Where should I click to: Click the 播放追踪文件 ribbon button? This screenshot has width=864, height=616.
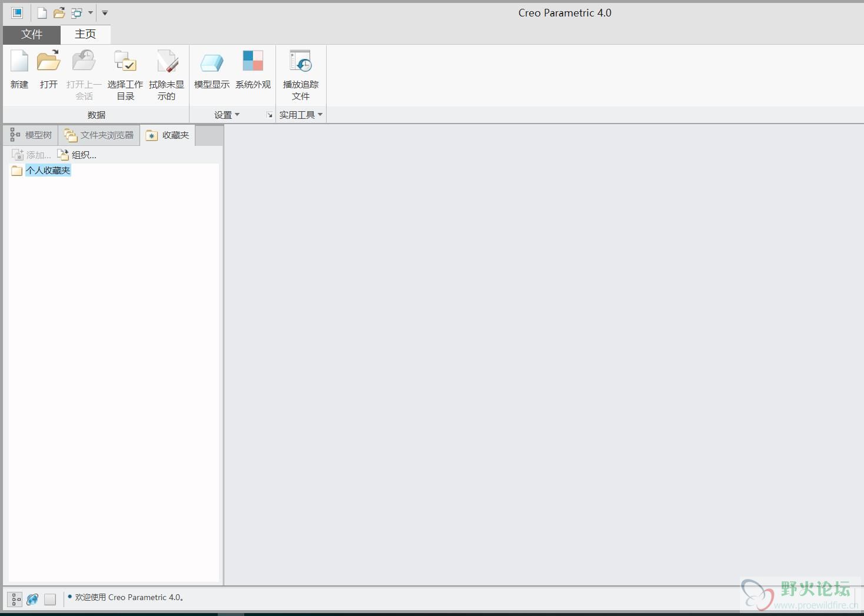coord(301,75)
